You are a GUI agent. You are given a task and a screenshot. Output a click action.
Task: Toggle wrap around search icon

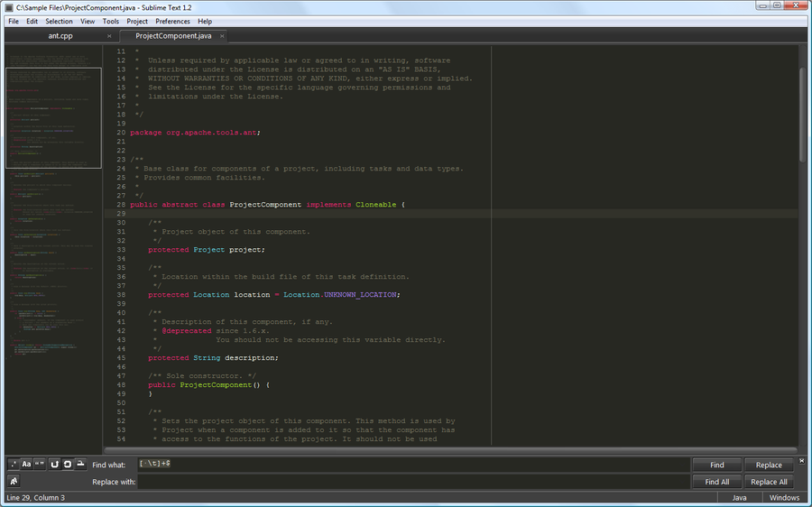pos(68,465)
